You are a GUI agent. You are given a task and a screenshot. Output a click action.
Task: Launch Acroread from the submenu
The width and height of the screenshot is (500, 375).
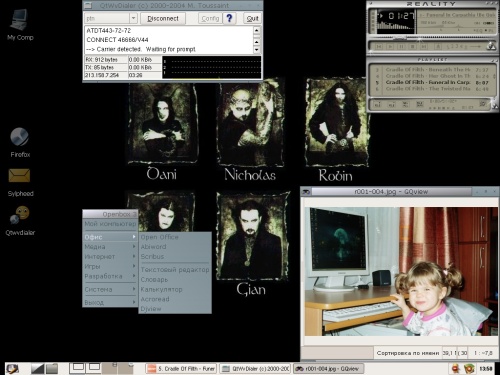point(175,299)
